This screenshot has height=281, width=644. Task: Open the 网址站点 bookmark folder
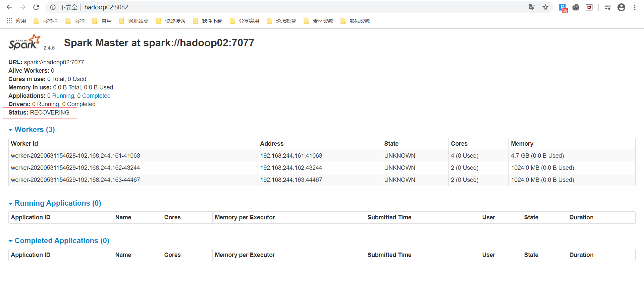134,21
